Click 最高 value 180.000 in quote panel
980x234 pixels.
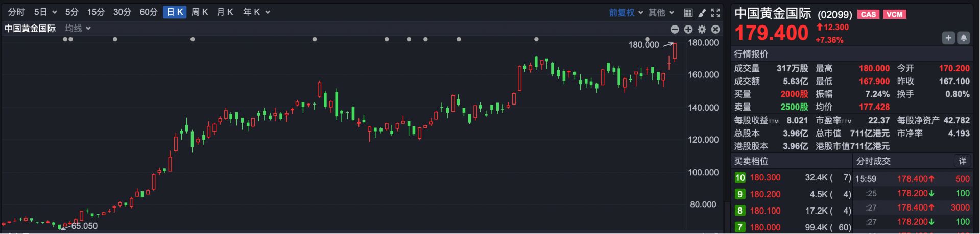(x=874, y=68)
